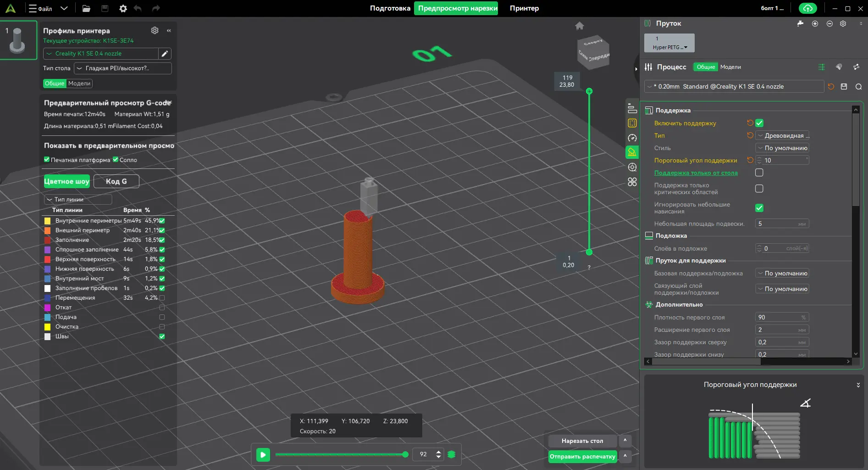
Task: Open the other settings four-circles icon
Action: (x=632, y=182)
